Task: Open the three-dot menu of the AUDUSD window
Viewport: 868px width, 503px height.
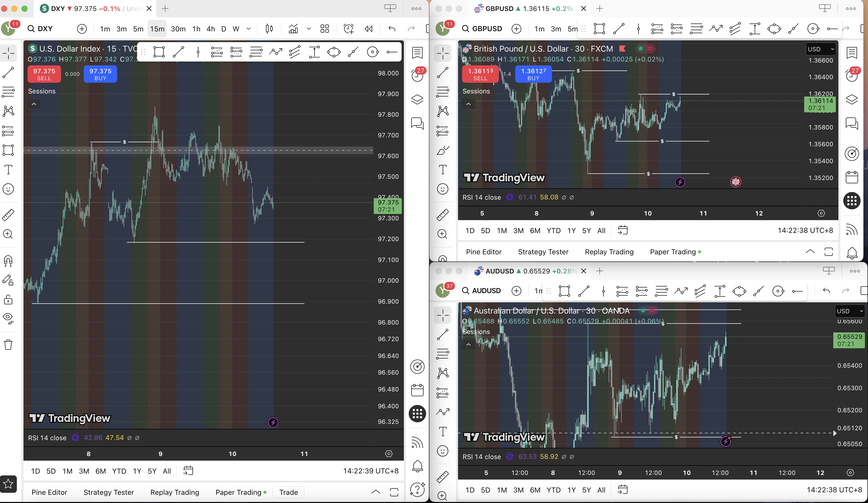Action: tap(855, 271)
